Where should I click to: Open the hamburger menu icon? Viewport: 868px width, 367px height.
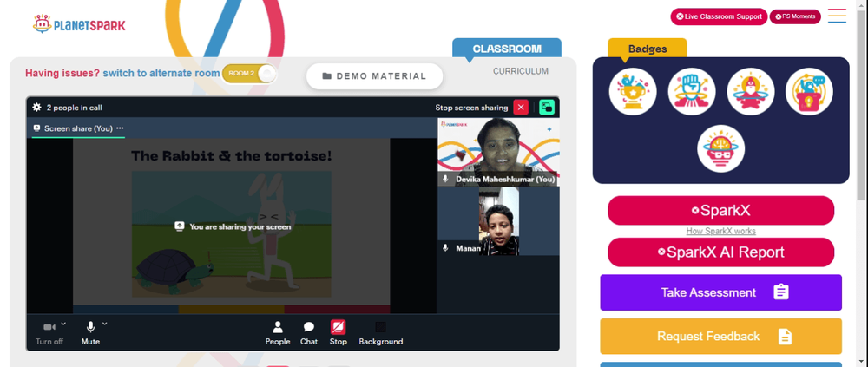(x=837, y=16)
